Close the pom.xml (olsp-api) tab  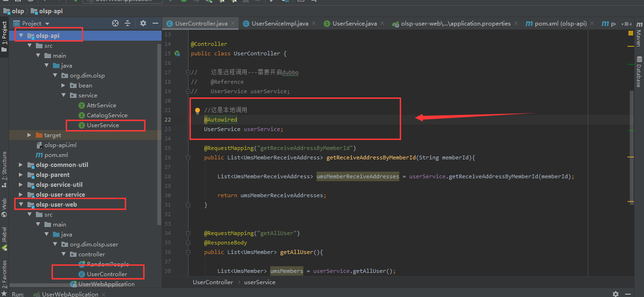[x=592, y=24]
